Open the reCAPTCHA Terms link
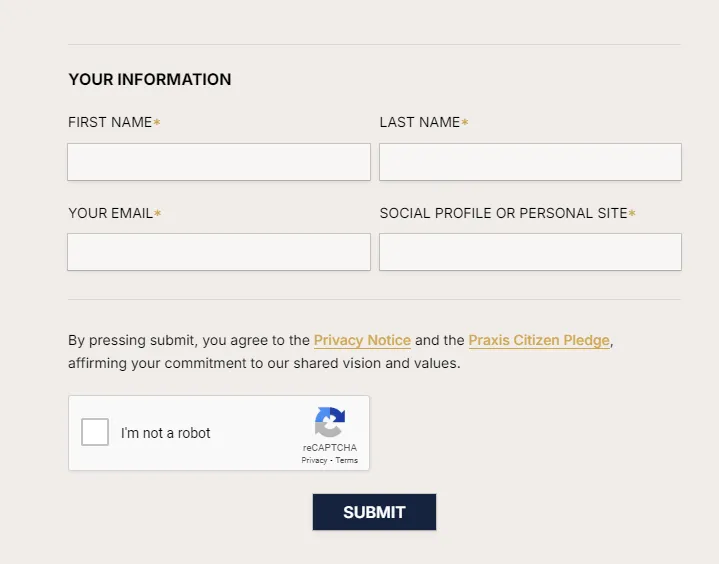Screen dimensions: 719x564 tap(347, 461)
